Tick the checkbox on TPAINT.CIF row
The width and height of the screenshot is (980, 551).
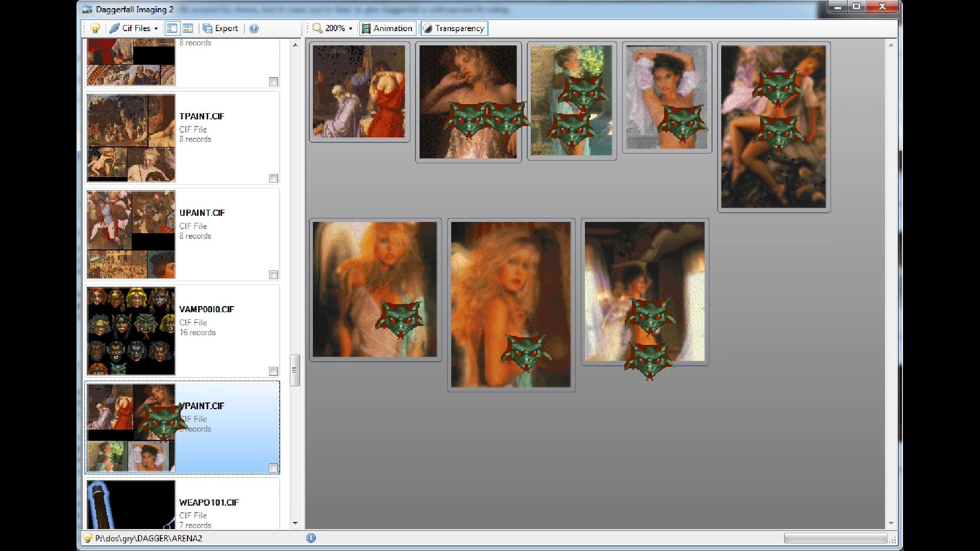coord(274,178)
